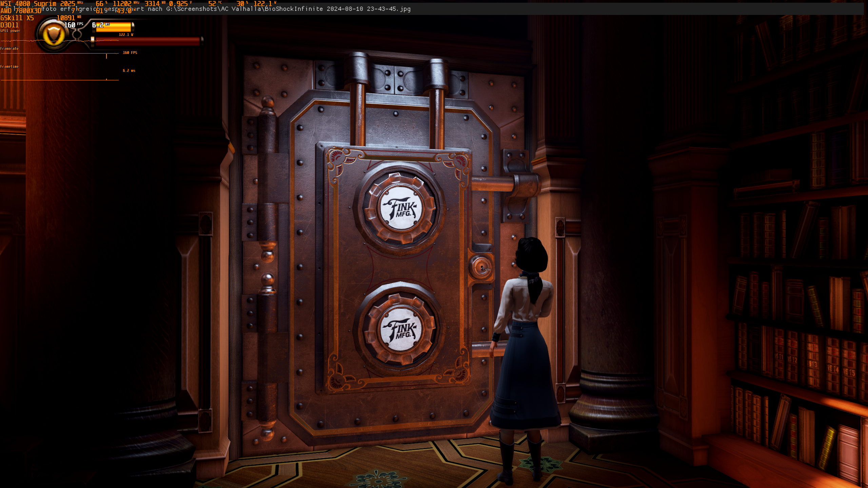Click the lower Fink MFG gear emblem
Viewport: 868px width, 488px height.
pyautogui.click(x=400, y=330)
